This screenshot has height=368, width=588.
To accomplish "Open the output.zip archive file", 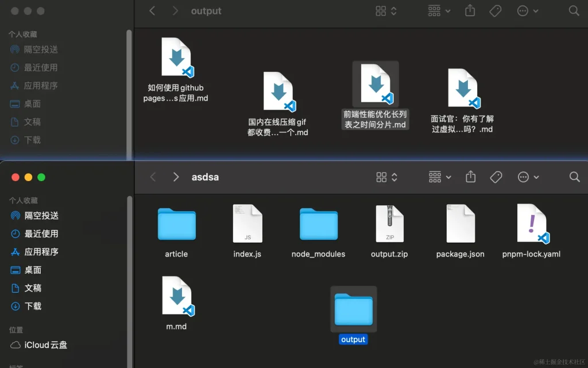I will [x=389, y=224].
